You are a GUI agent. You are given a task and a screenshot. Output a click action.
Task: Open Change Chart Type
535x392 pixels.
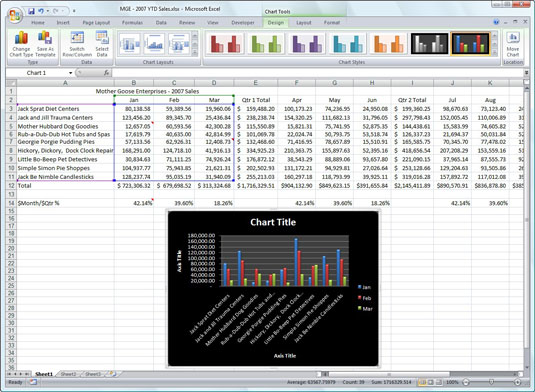[x=21, y=44]
